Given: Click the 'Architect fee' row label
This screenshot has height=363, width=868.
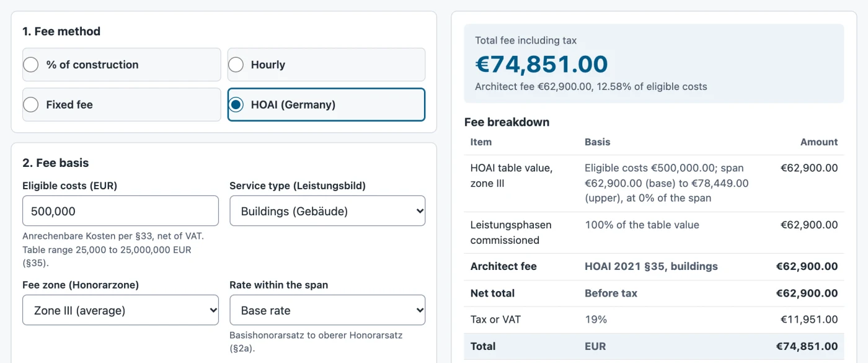Looking at the screenshot, I should 503,266.
